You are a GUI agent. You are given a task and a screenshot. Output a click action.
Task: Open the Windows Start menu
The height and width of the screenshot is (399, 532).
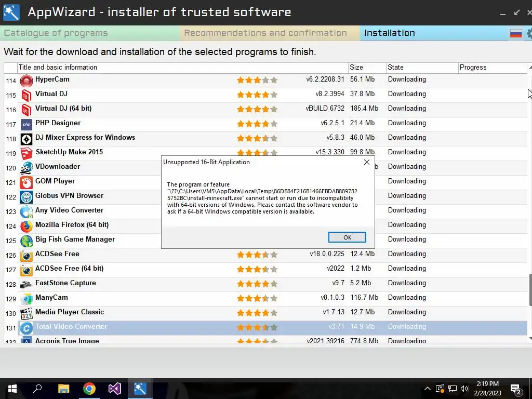12,389
